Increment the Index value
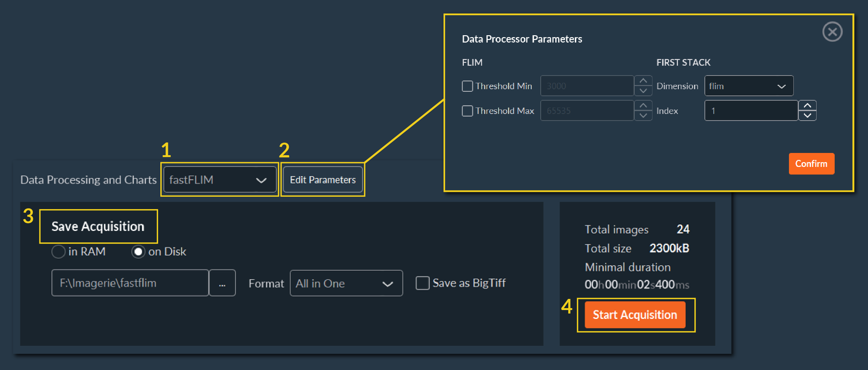Image resolution: width=868 pixels, height=370 pixels. pos(807,106)
